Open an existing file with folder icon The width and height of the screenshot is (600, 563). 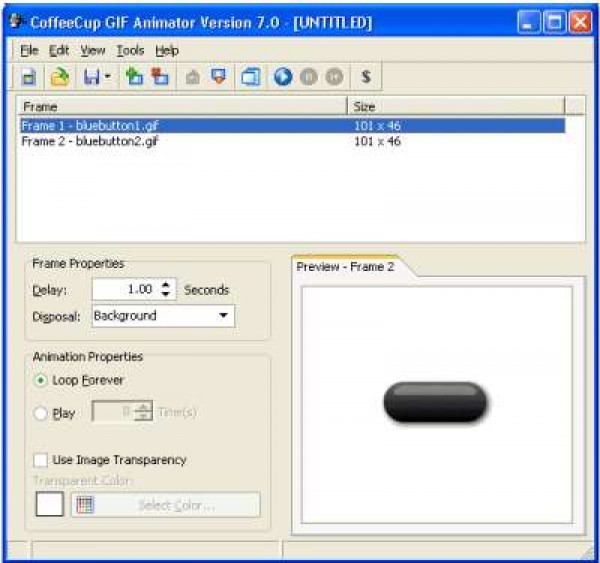[60, 77]
